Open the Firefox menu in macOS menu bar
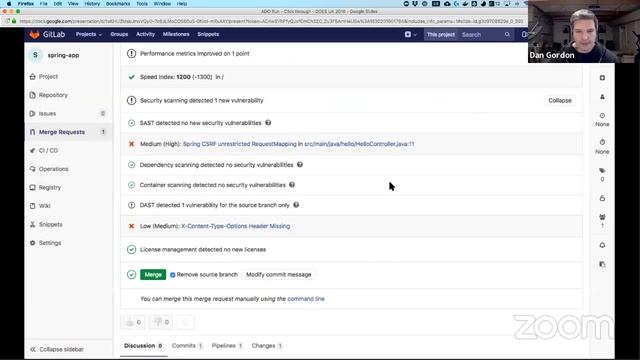Image resolution: width=640 pixels, height=360 pixels. [26, 4]
